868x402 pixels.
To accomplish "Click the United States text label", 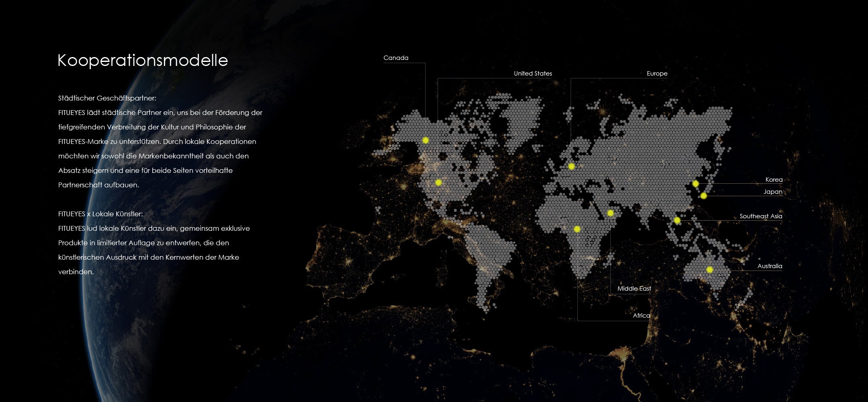I will (x=533, y=74).
